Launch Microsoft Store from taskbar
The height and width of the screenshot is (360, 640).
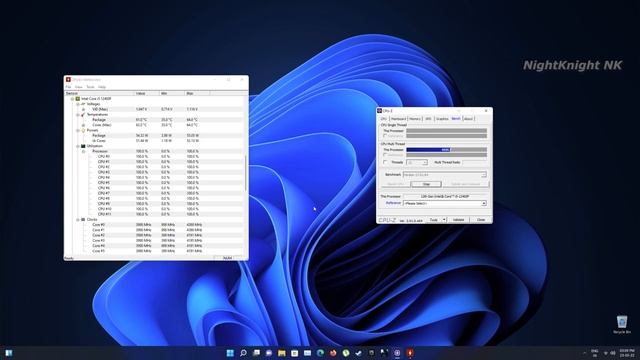[294, 353]
